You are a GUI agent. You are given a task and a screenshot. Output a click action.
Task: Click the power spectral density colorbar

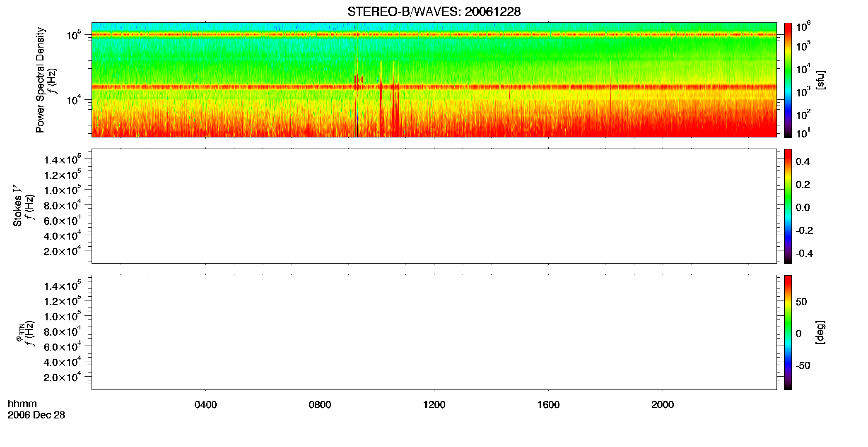coord(788,80)
